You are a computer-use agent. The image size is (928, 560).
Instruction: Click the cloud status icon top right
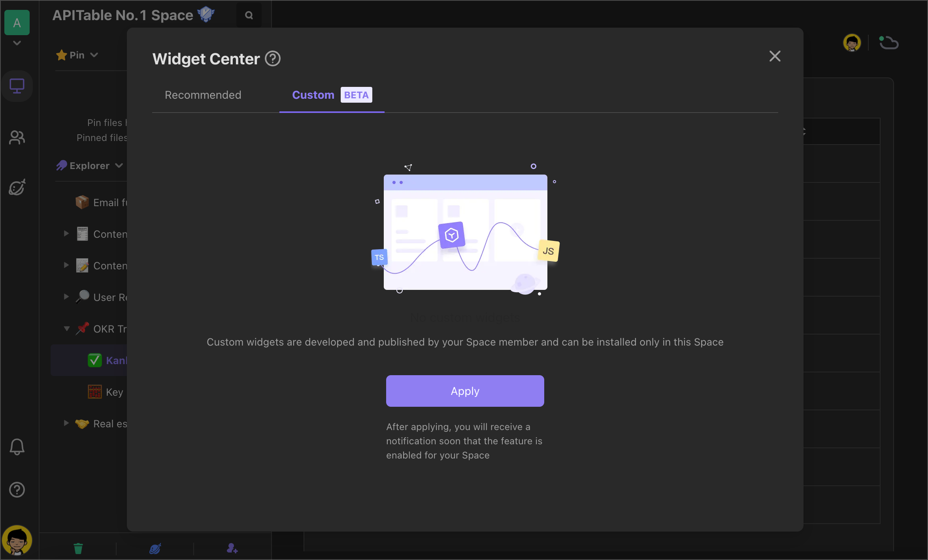point(889,43)
